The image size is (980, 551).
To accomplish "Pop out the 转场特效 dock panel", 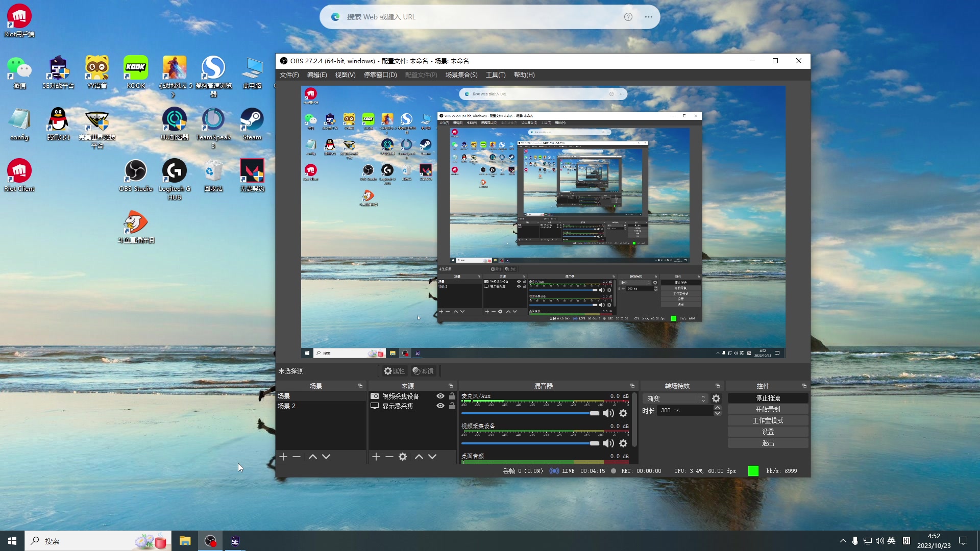I will coord(718,386).
